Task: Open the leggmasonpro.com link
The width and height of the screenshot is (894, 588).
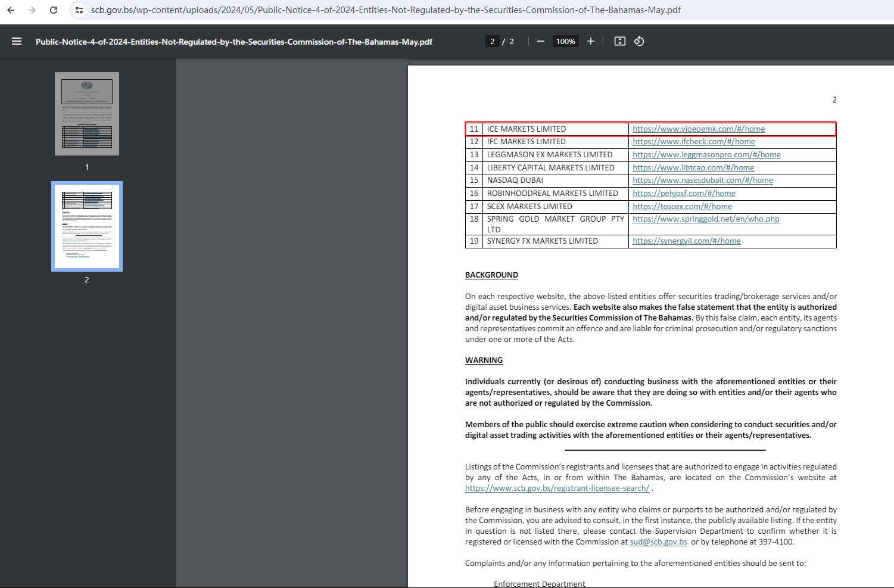Action: 706,154
